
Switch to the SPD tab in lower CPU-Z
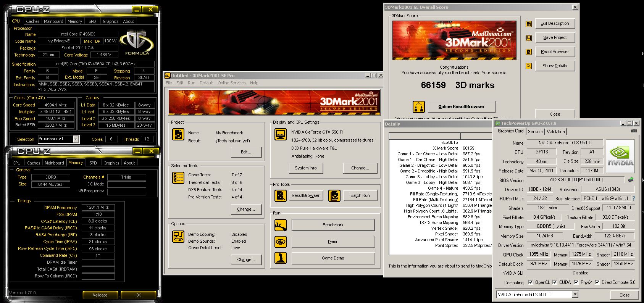(93, 163)
